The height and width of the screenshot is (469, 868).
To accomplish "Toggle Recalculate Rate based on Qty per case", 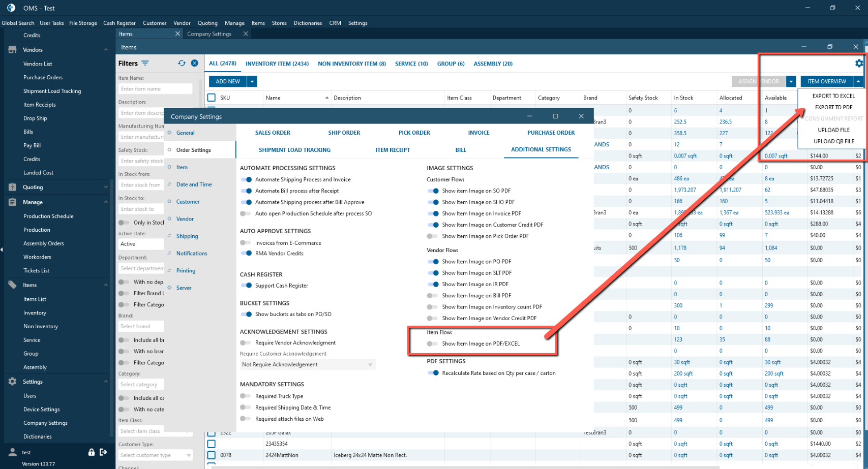I will tap(433, 373).
